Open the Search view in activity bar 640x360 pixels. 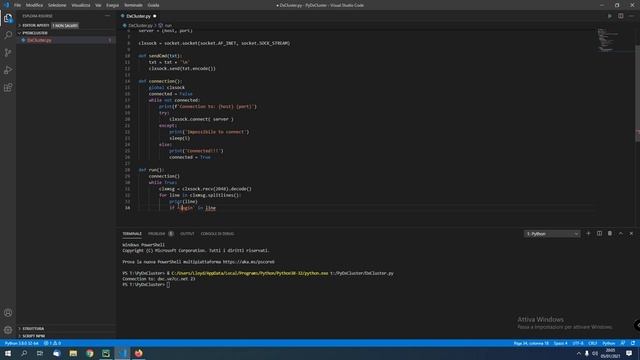coord(8,35)
